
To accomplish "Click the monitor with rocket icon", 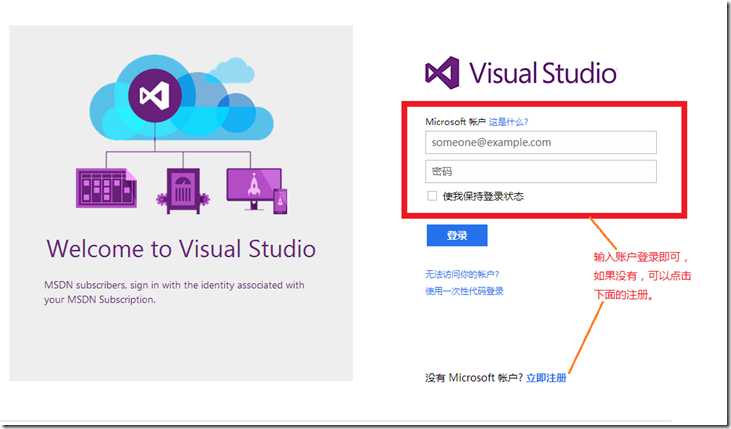I will (x=257, y=191).
